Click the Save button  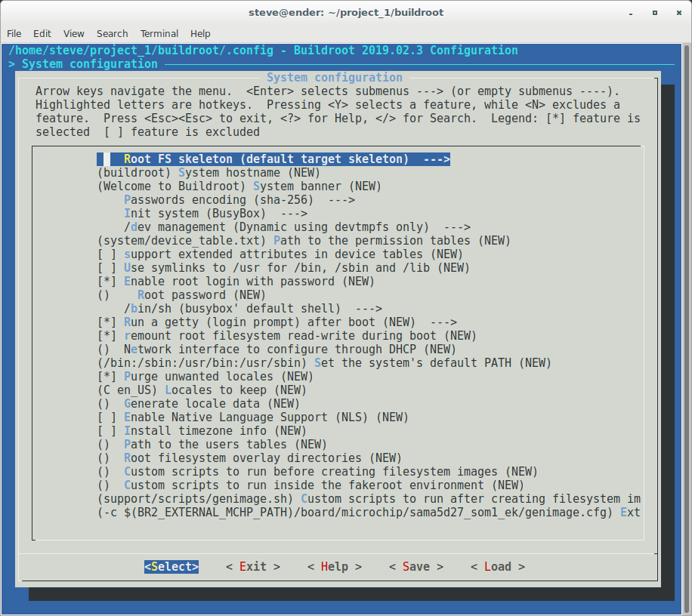pyautogui.click(x=416, y=567)
